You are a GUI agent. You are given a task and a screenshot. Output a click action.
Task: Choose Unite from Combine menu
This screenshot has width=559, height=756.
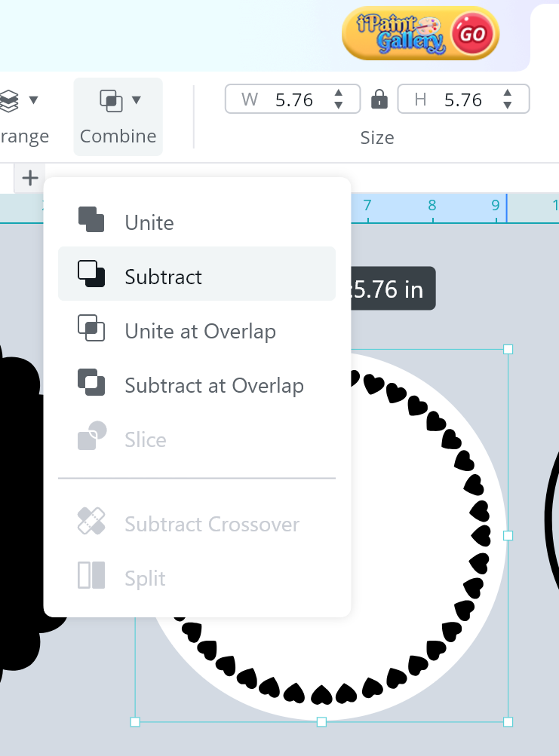point(149,222)
